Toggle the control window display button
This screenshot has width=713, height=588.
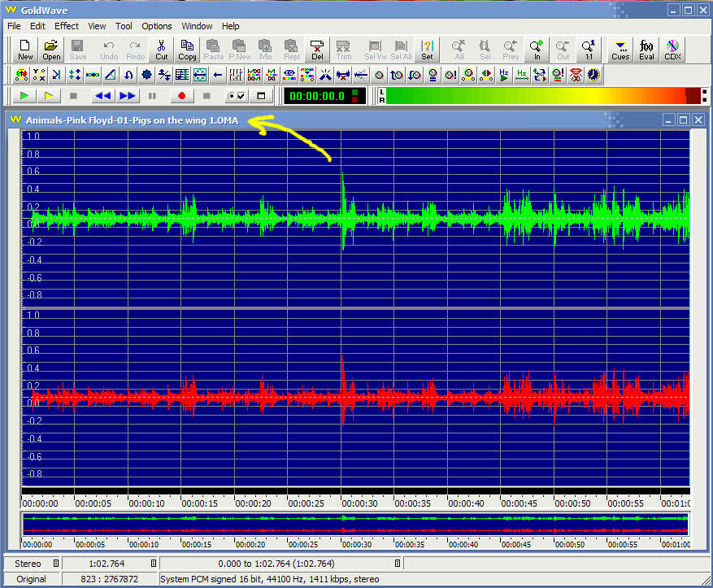(x=261, y=96)
